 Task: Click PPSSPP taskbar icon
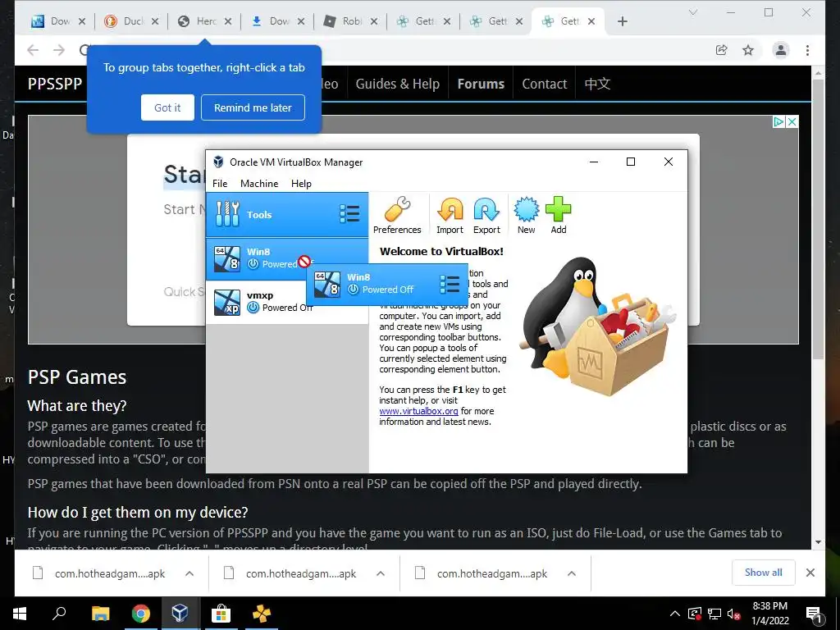click(x=262, y=614)
